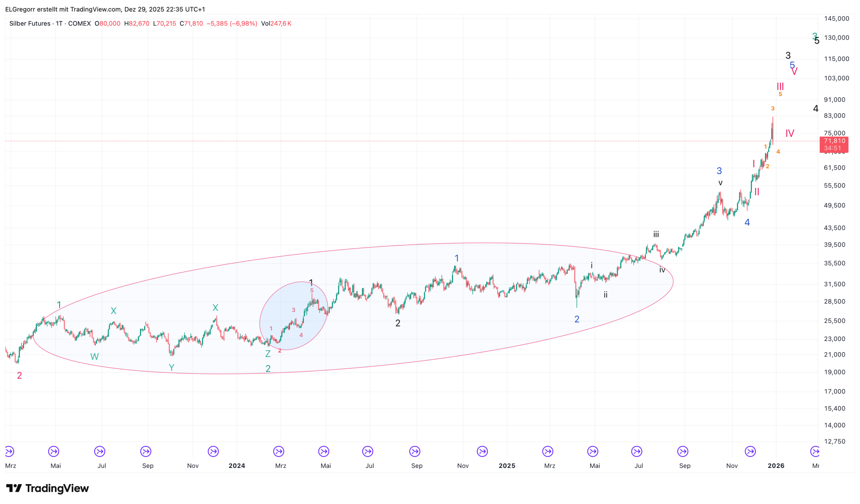860x504 pixels.
Task: Click the purple event marker above Sep 2023
Action: pyautogui.click(x=146, y=451)
